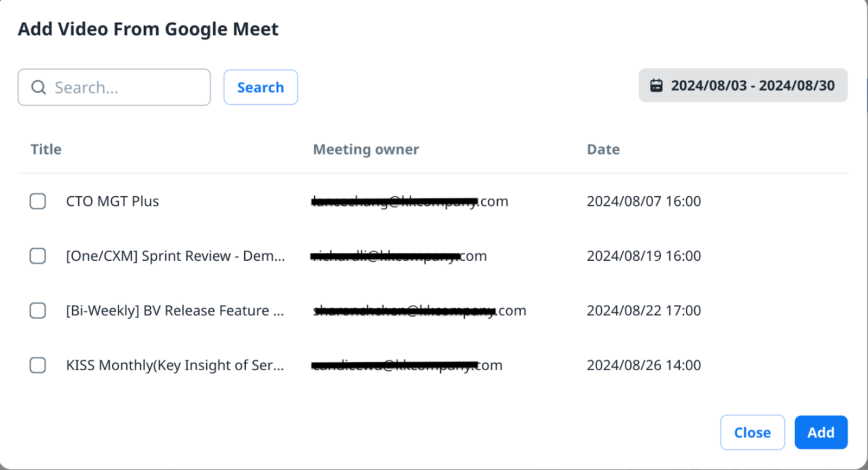Click the magnifying glass search icon
The width and height of the screenshot is (868, 470).
[39, 87]
